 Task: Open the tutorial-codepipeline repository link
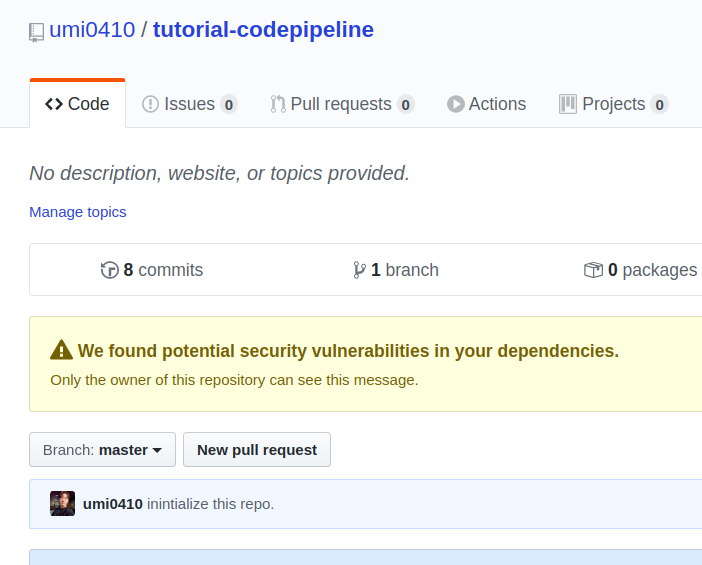point(263,30)
